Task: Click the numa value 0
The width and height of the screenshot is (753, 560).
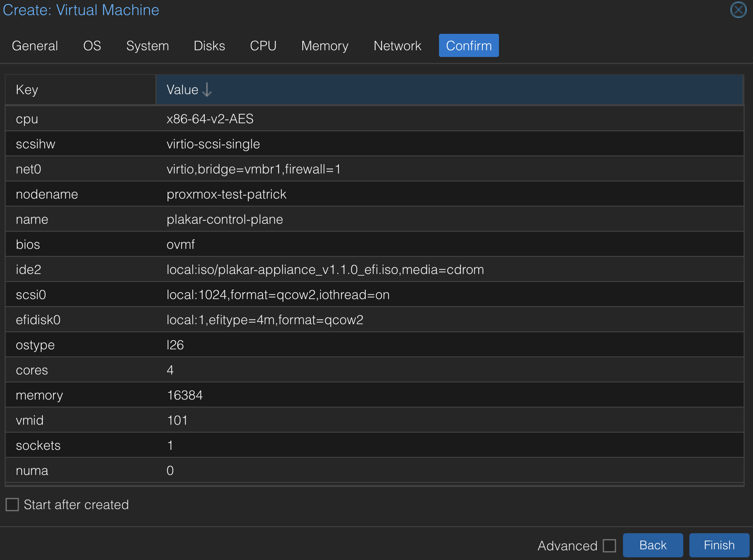Action: 170,470
